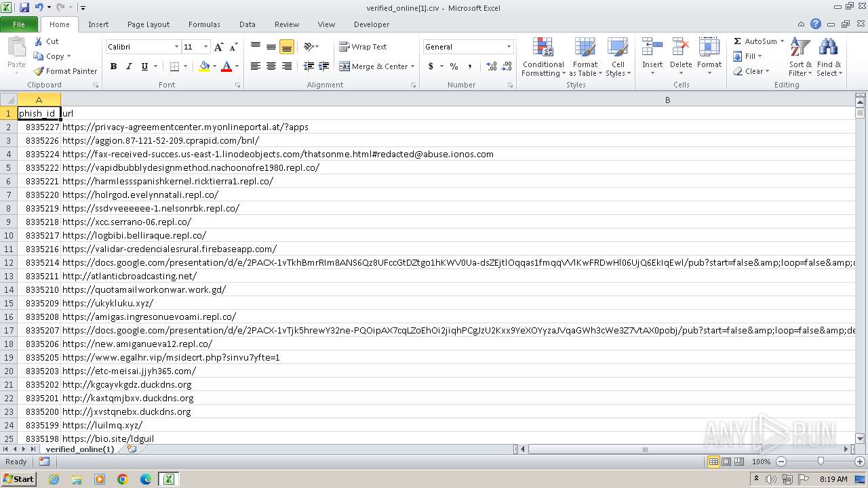Image resolution: width=868 pixels, height=488 pixels.
Task: Apply Accounting dollar number format
Action: (x=431, y=66)
